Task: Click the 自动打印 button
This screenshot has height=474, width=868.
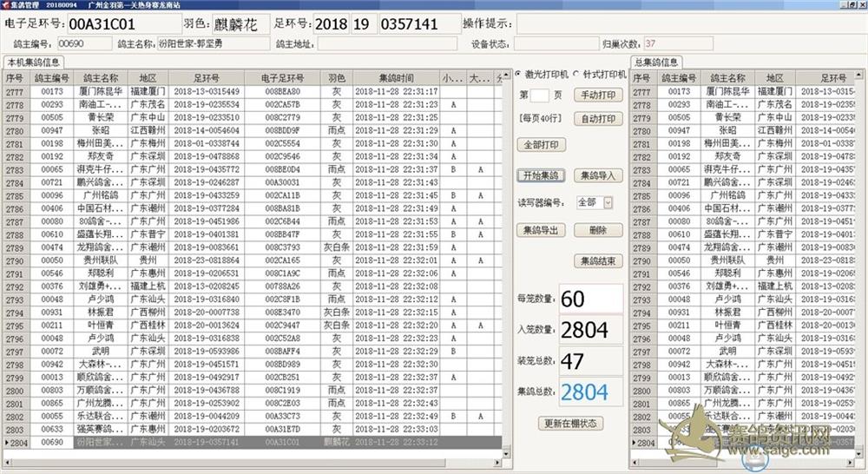Action: [598, 119]
